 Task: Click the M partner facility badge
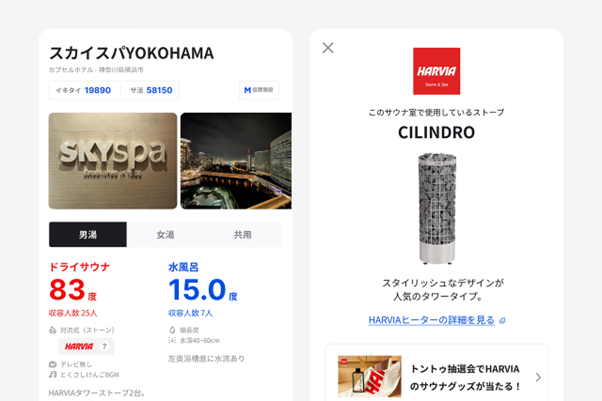259,90
